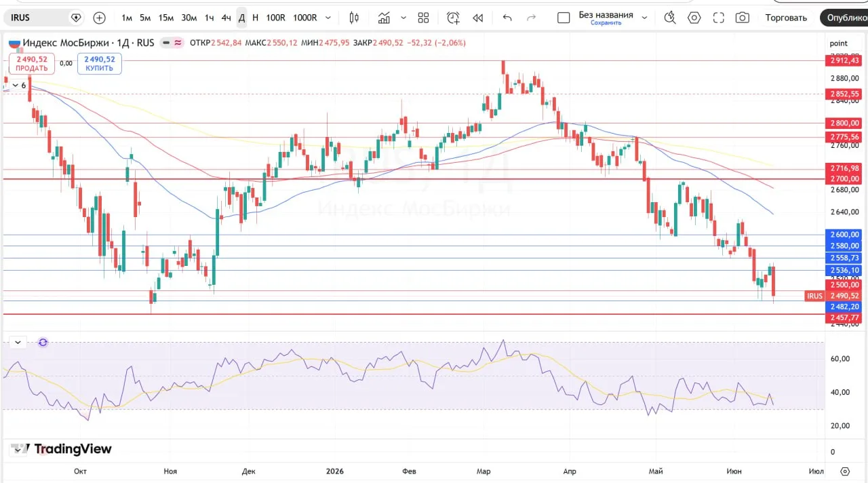
Task: Click the Индекс МосБиржи chart title
Action: pyautogui.click(x=67, y=43)
